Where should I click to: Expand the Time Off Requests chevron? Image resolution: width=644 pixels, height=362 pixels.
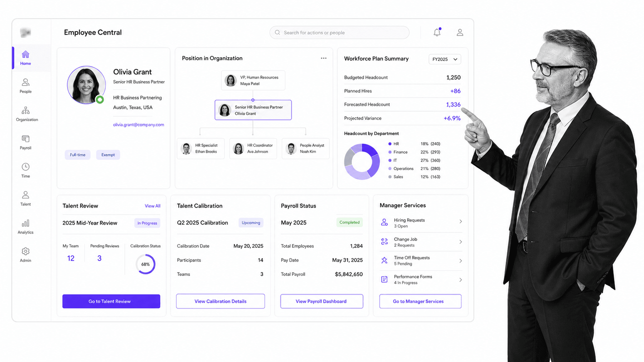tap(461, 261)
